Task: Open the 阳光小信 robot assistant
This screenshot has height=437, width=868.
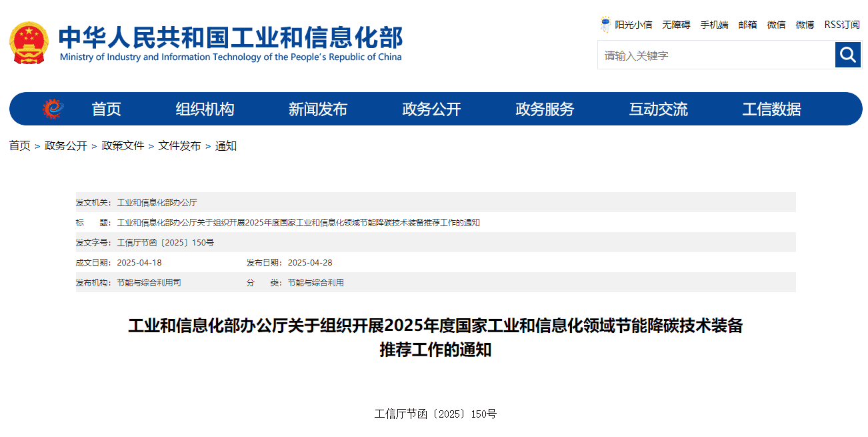Action: coord(625,25)
